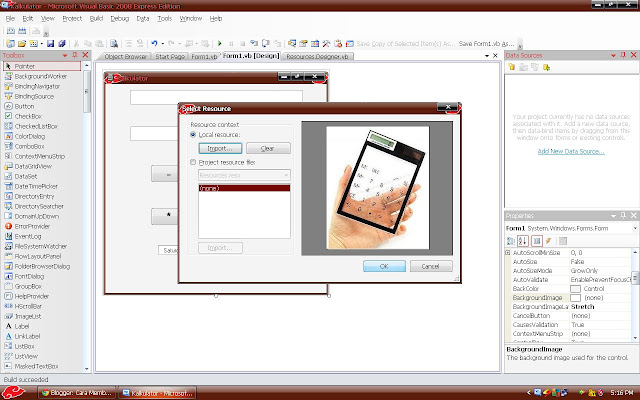Select the Local resource radio button
640x400 pixels.
pyautogui.click(x=193, y=134)
